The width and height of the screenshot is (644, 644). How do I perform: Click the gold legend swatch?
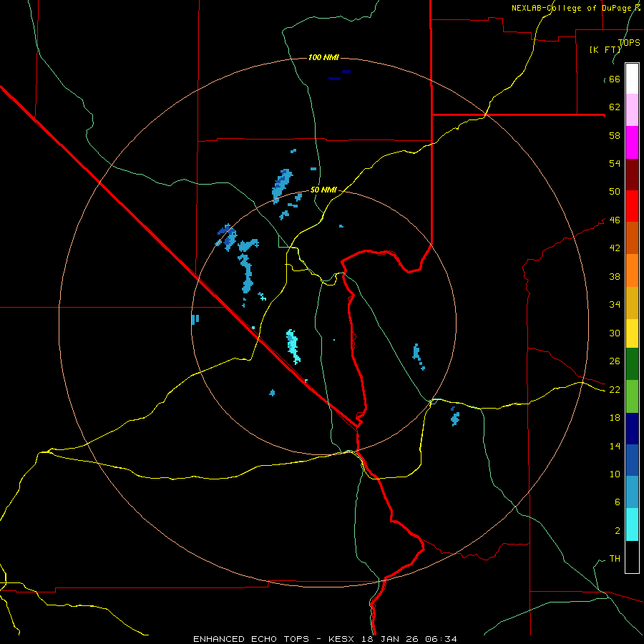[x=632, y=303]
